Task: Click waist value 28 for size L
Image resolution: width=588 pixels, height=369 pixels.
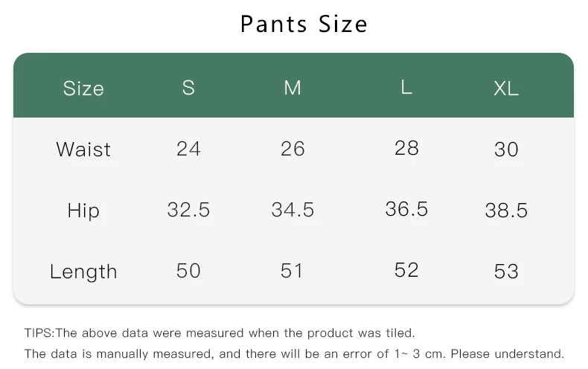Action: tap(406, 148)
